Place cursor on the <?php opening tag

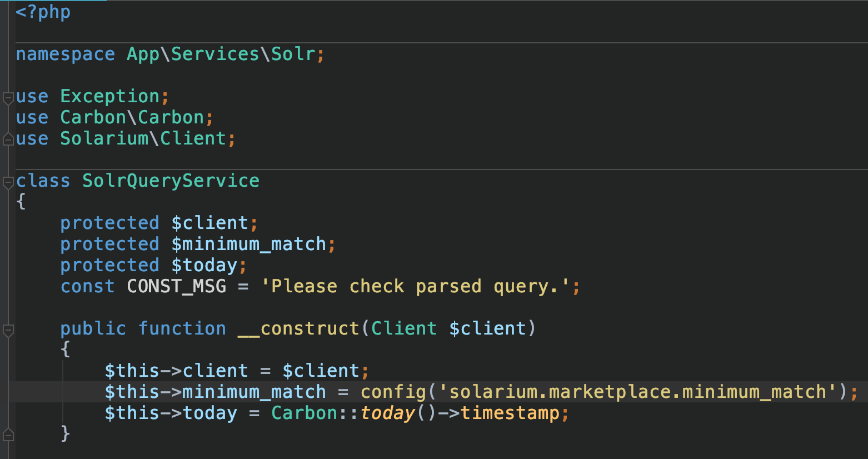[43, 12]
